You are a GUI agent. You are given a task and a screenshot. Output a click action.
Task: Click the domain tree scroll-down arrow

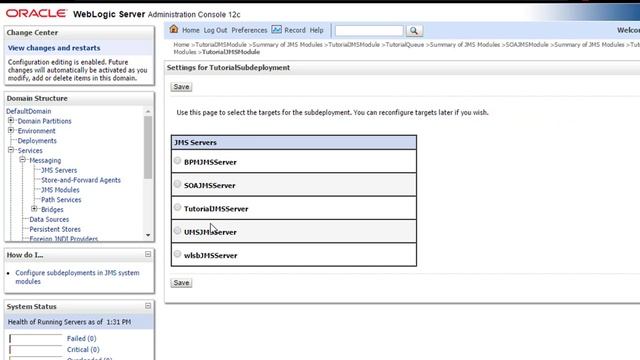point(148,235)
